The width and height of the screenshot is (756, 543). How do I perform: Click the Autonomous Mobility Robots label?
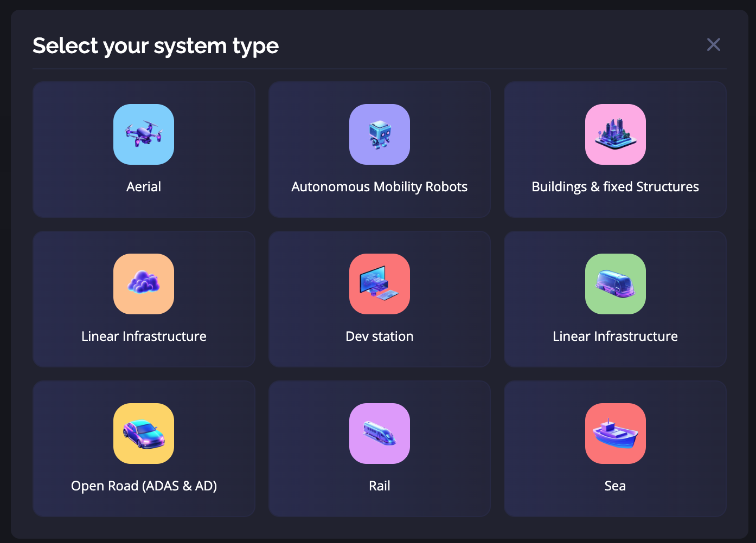[x=380, y=187]
